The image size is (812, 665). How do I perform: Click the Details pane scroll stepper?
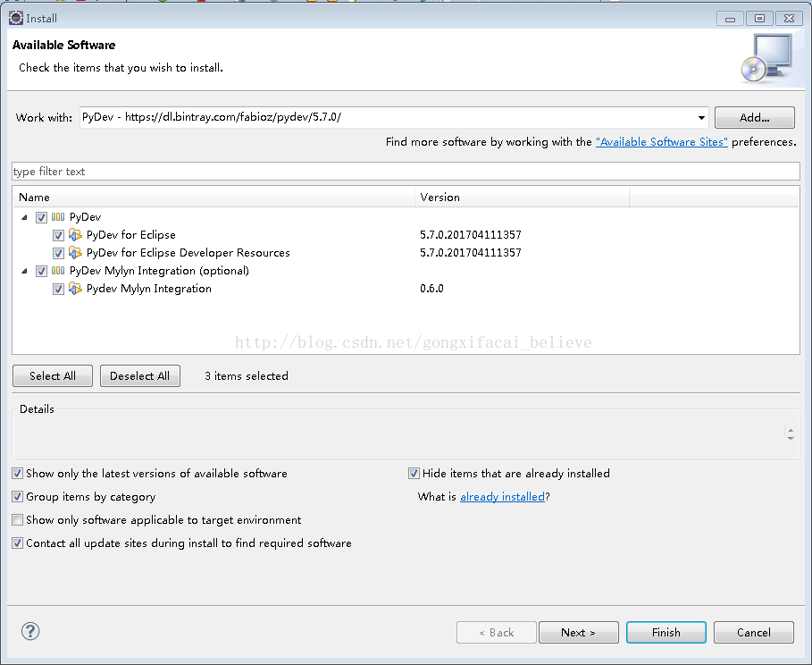pyautogui.click(x=790, y=434)
